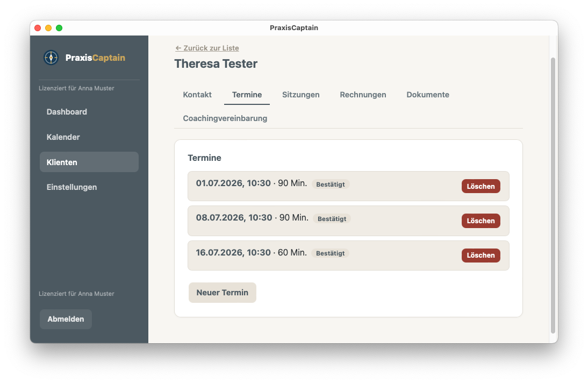Click the 16.07.2026, 10:30 appointment text
The width and height of the screenshot is (588, 383).
pyautogui.click(x=233, y=252)
